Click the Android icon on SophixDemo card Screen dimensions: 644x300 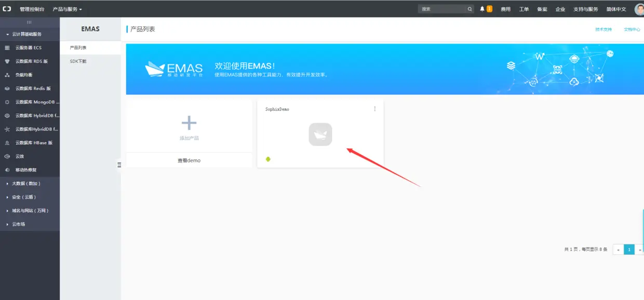coord(268,159)
